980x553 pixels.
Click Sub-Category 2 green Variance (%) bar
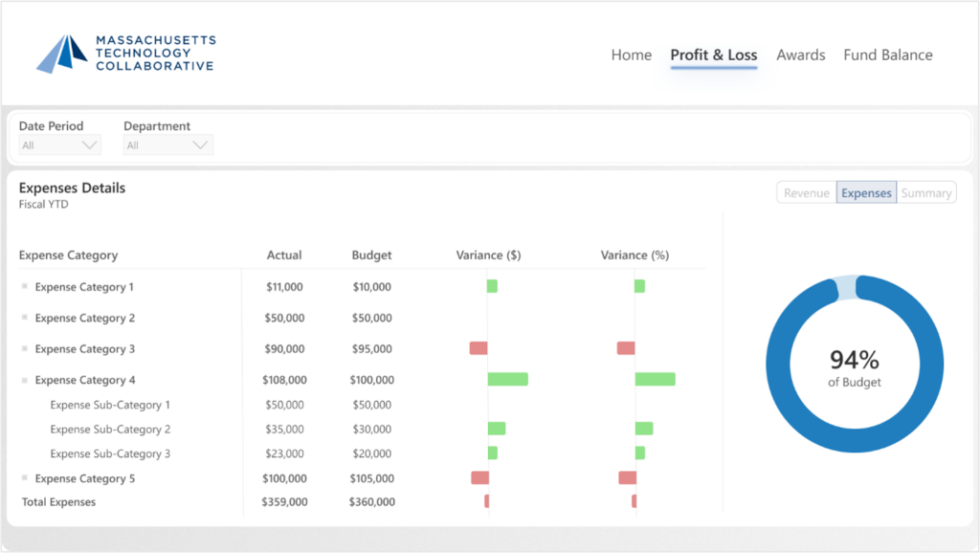(x=644, y=429)
